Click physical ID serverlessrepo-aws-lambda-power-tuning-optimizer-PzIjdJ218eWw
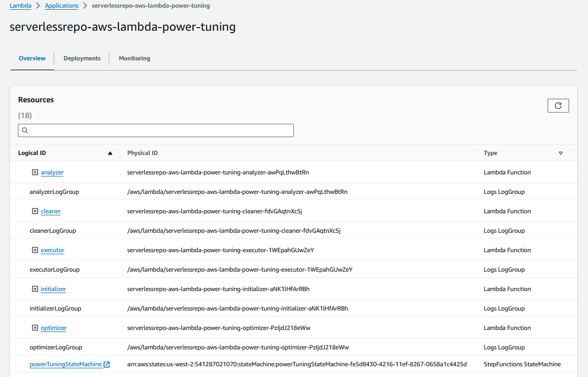The width and height of the screenshot is (588, 377). click(219, 328)
